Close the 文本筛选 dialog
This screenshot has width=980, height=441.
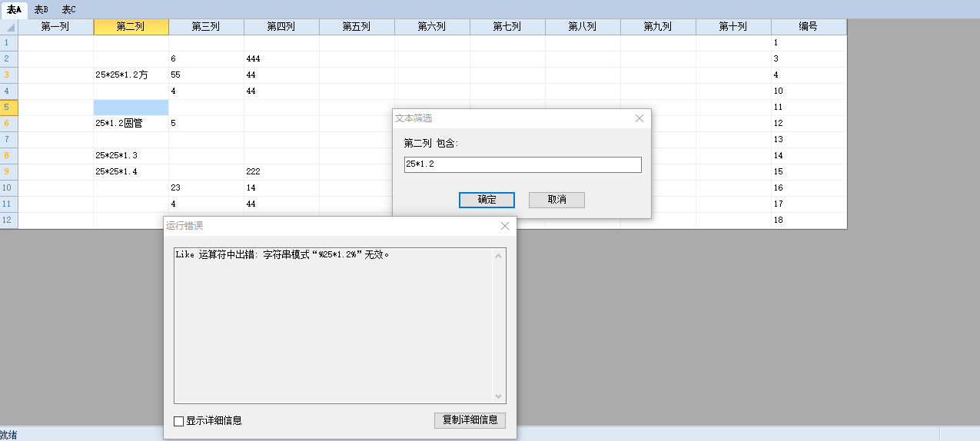click(x=639, y=118)
